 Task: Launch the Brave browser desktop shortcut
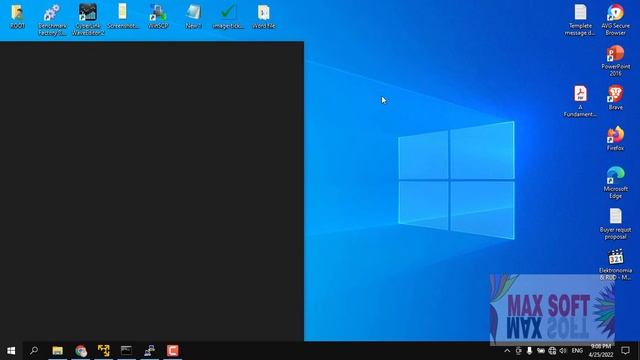tap(616, 98)
